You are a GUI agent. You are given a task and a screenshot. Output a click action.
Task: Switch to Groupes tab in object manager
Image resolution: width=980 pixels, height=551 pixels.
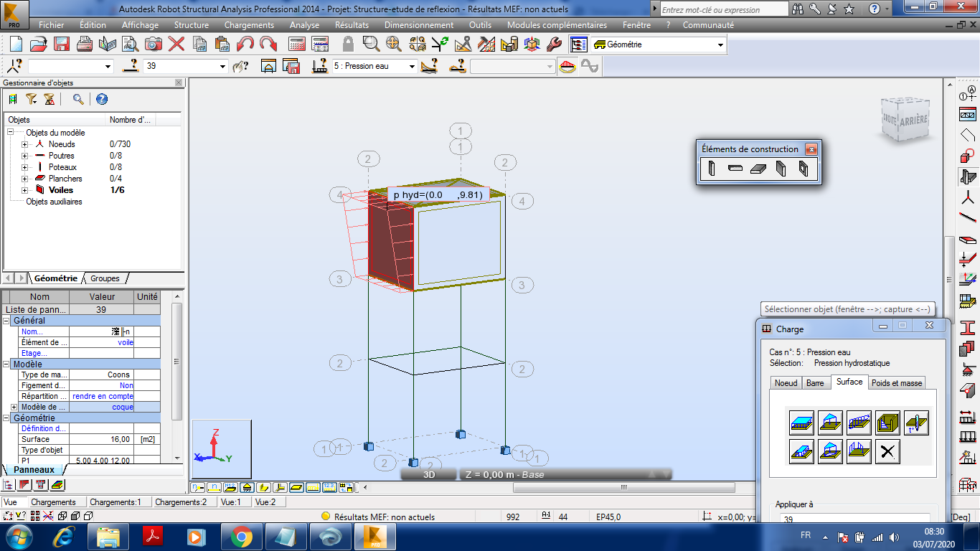105,278
